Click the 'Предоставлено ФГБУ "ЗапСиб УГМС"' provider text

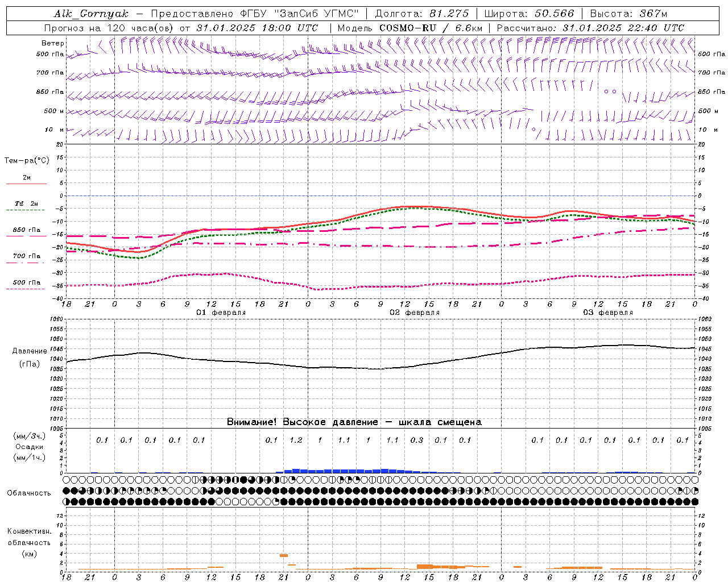[255, 14]
